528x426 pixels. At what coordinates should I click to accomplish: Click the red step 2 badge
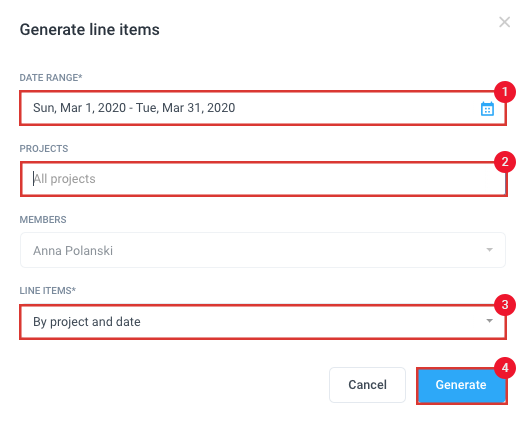(x=505, y=162)
